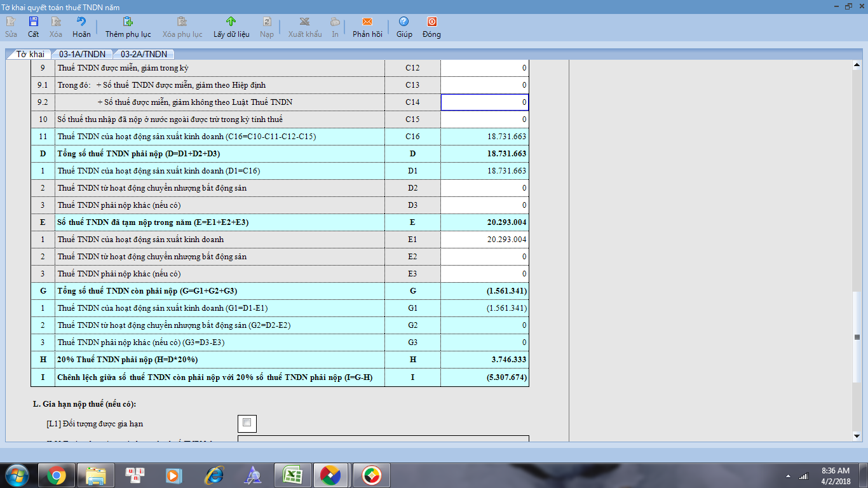
Task: Open help with Giúp icon
Action: [404, 22]
